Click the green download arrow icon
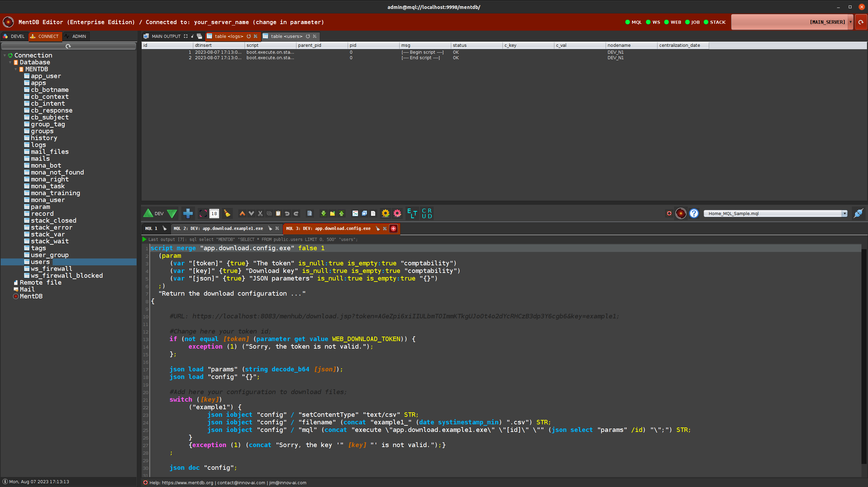 coord(324,213)
